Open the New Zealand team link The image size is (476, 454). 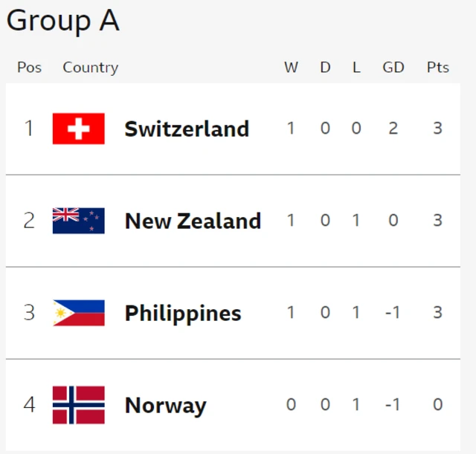point(193,221)
